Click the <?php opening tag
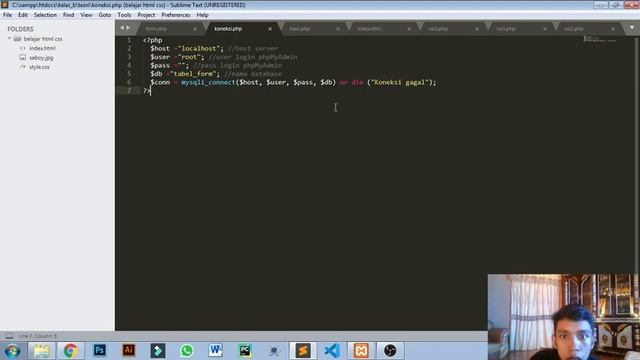 [153, 40]
